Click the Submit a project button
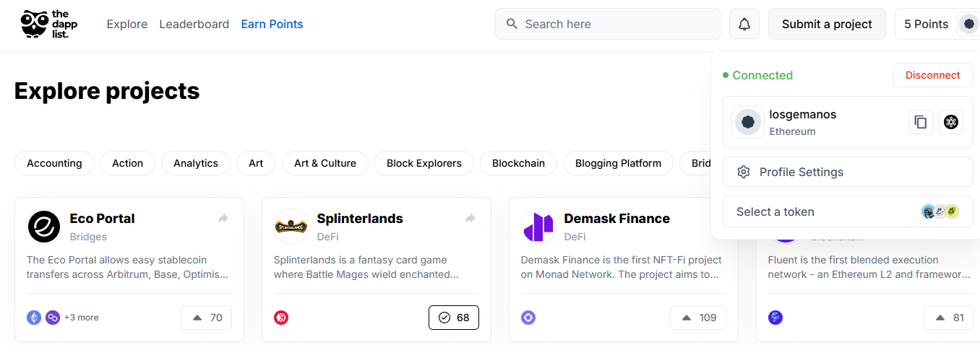 828,24
